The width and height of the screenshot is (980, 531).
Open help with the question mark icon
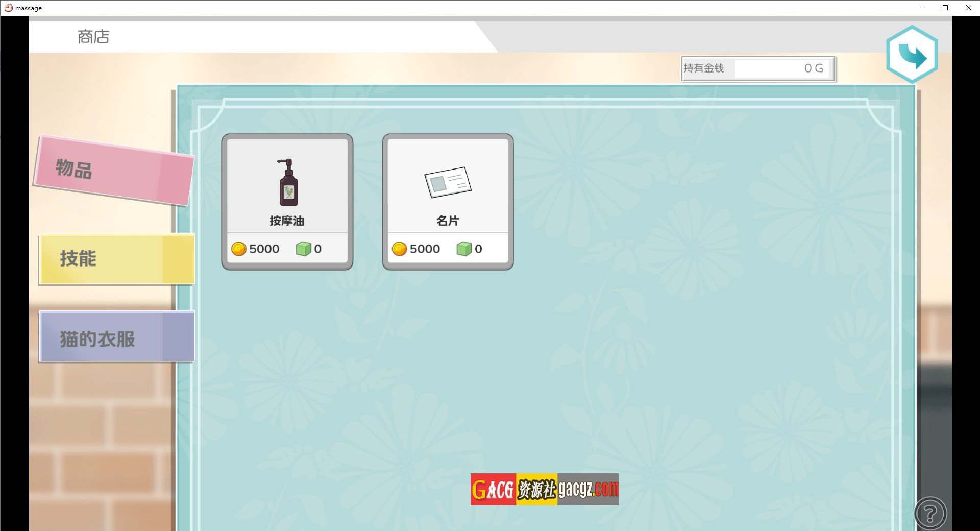930,513
